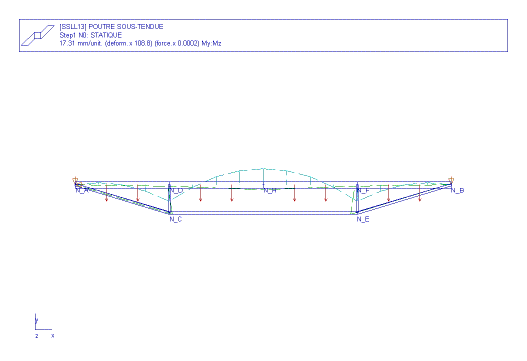Click the beam element icon in header
Screen dimensions: 527x361
pos(38,35)
